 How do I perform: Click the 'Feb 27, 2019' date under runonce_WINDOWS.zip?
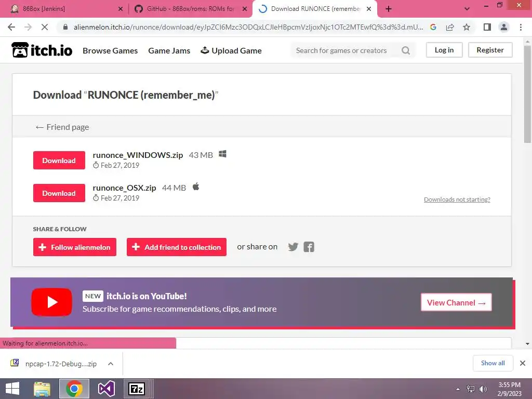(x=120, y=165)
